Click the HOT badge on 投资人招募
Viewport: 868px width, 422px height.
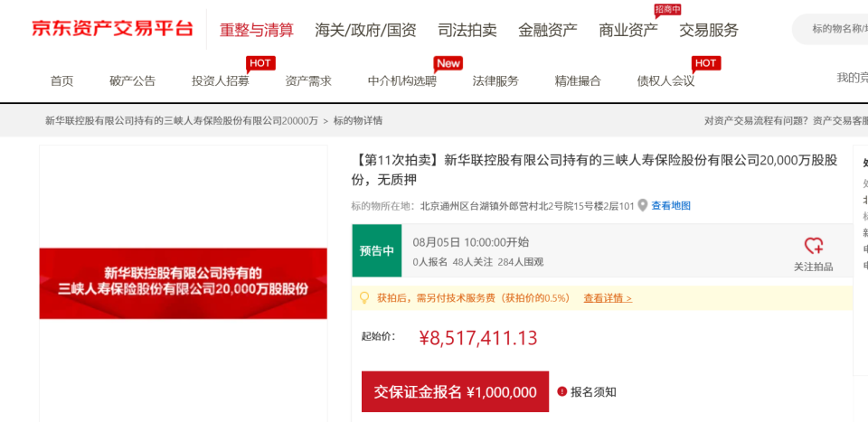pyautogui.click(x=260, y=63)
